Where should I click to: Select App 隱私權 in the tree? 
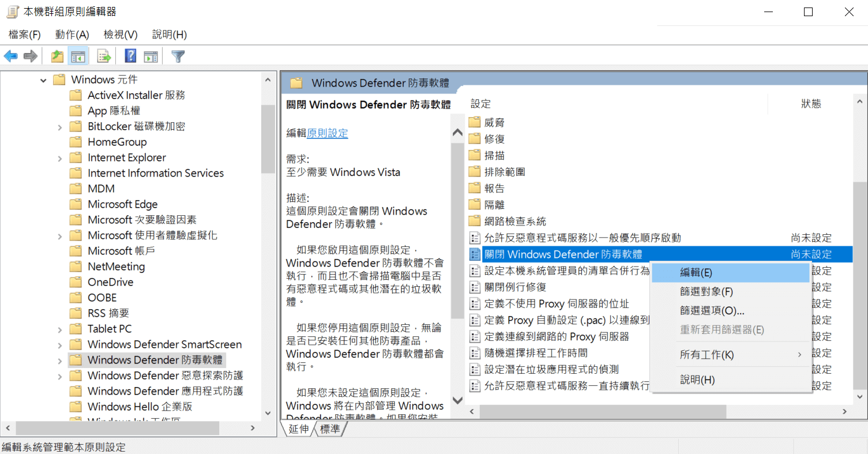[x=114, y=111]
